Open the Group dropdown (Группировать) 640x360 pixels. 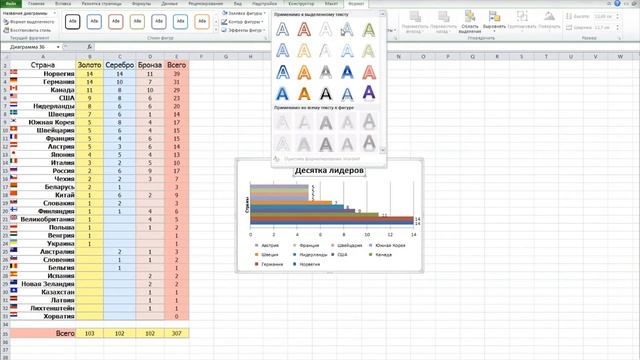pos(522,22)
